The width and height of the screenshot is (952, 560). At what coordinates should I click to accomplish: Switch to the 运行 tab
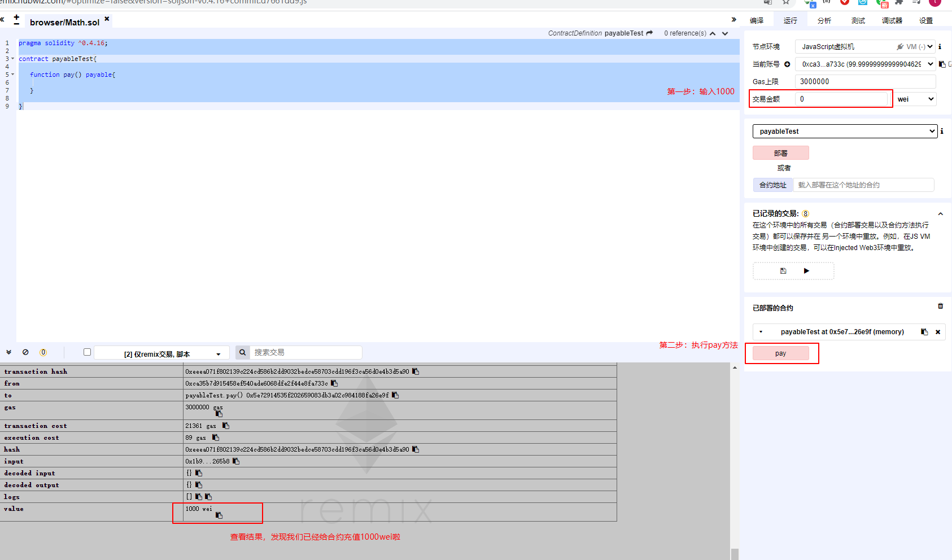tap(791, 21)
